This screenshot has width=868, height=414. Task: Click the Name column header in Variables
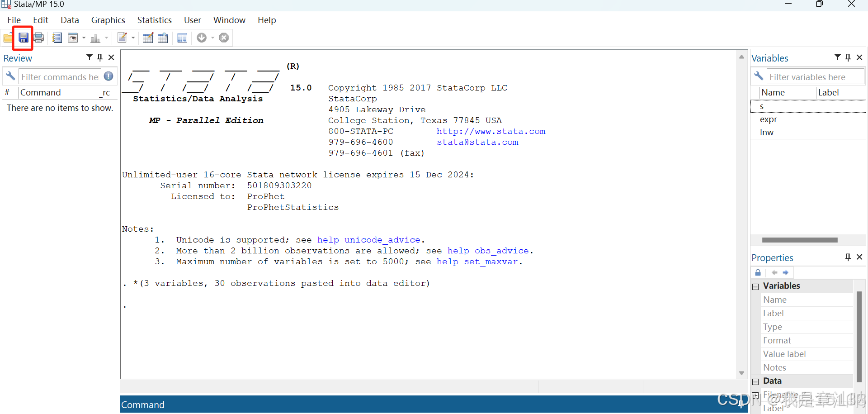(788, 92)
